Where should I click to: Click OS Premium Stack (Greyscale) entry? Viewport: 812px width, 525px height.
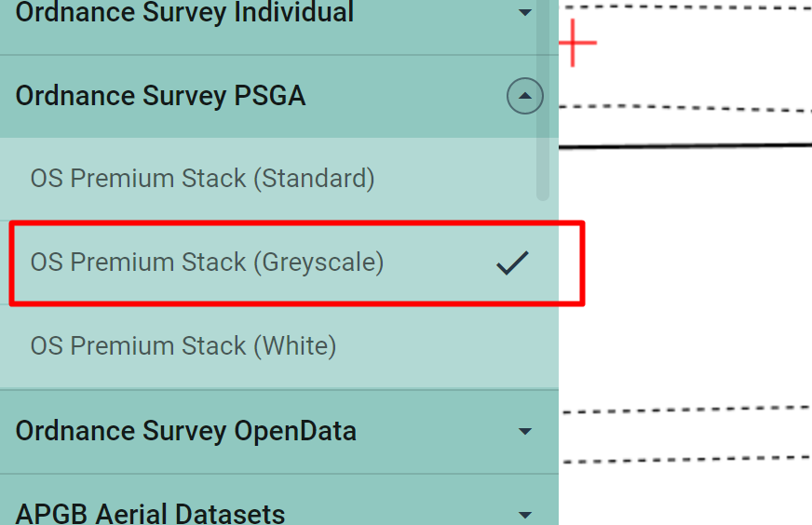click(207, 262)
